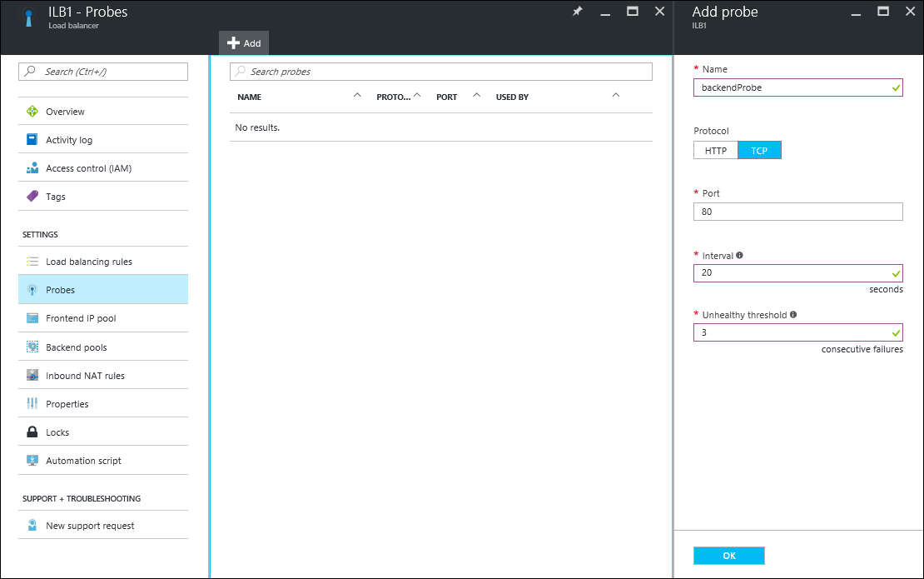Open Frontend IP pool settings
The height and width of the screenshot is (579, 924).
click(x=81, y=318)
